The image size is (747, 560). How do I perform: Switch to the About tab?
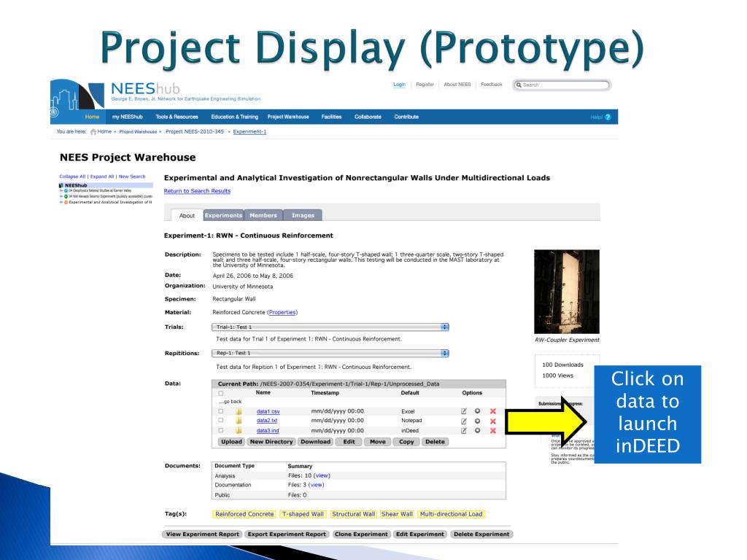[x=187, y=216]
